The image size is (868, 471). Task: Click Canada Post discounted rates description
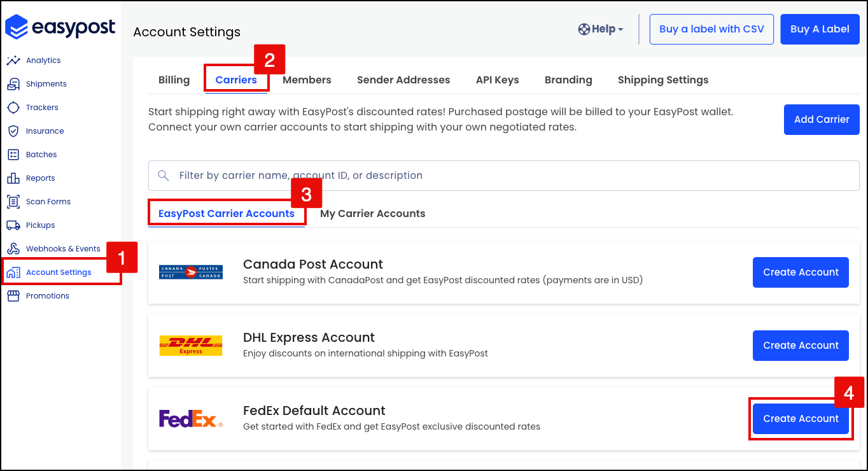[443, 280]
